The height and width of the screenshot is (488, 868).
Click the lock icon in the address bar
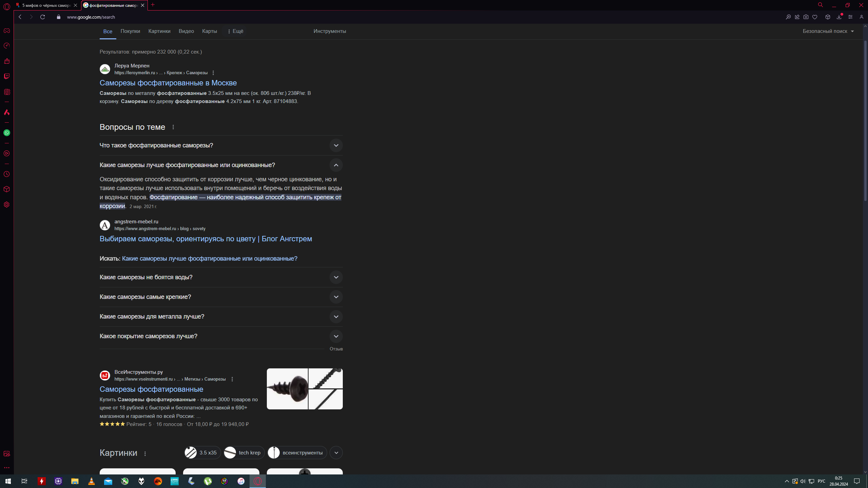[x=59, y=17]
